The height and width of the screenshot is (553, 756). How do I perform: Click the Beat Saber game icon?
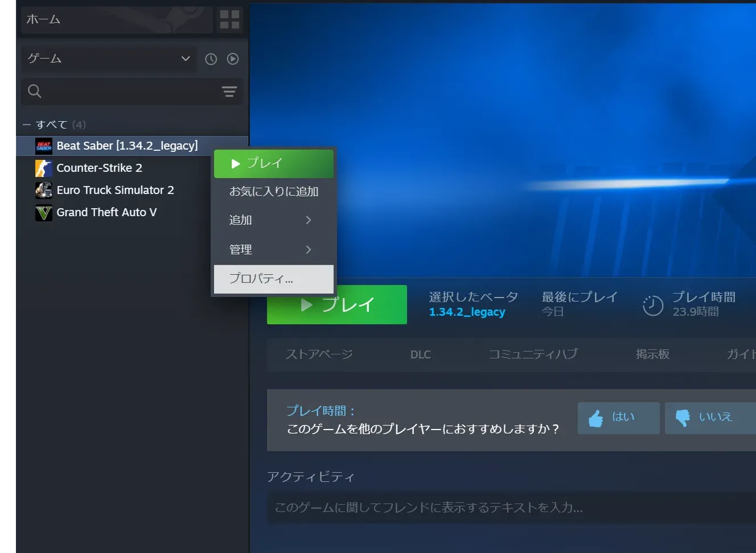pos(43,146)
